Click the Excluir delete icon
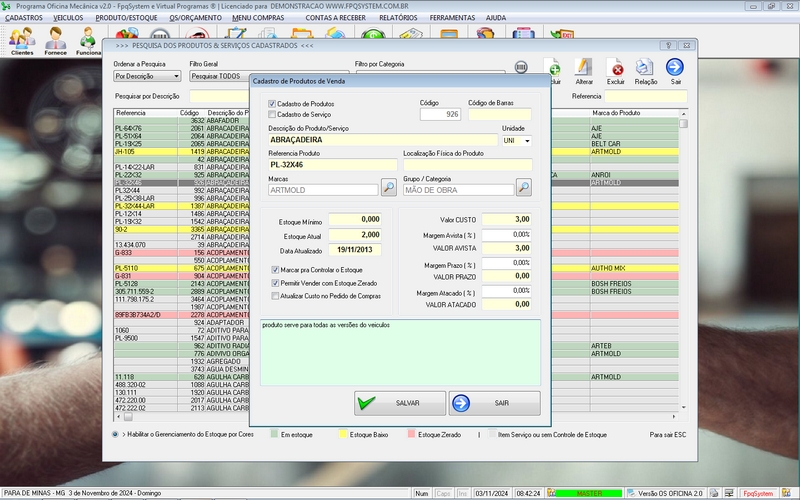The width and height of the screenshot is (800, 500). click(616, 70)
